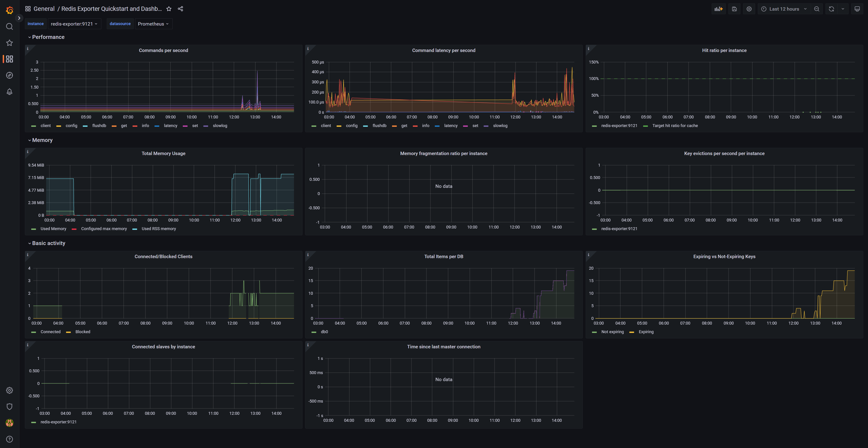Toggle Used RSS memory legend series
This screenshot has width=868, height=448.
coord(158,229)
